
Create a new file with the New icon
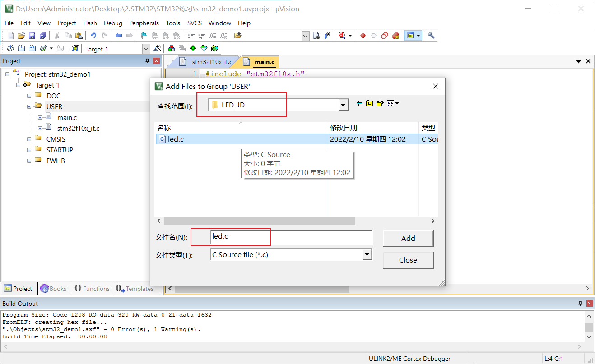pyautogui.click(x=10, y=36)
